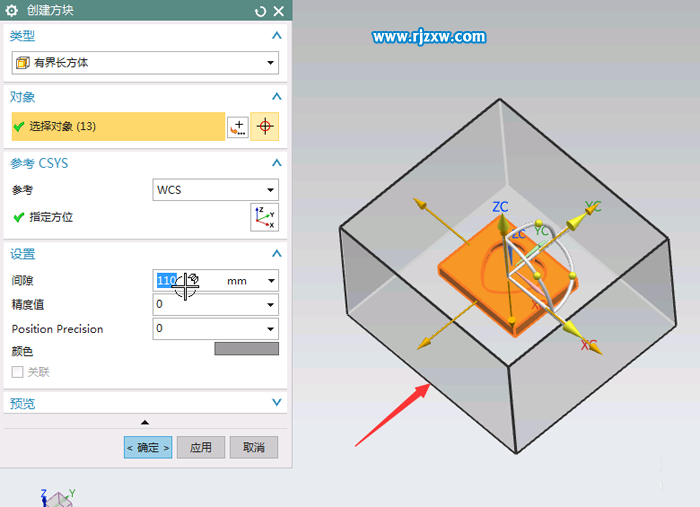Click the YC axis arrow handle
700x507 pixels.
(x=577, y=222)
